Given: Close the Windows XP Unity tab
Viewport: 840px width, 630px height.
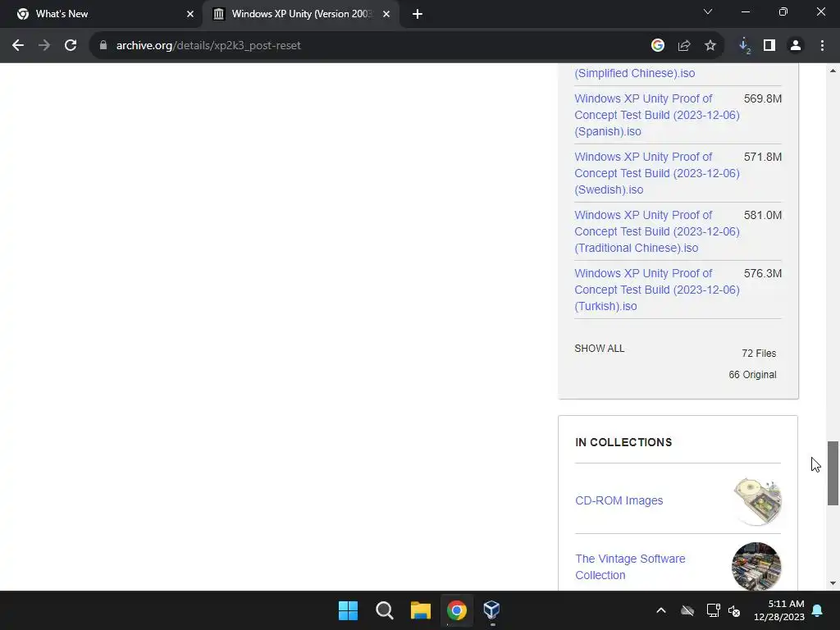Looking at the screenshot, I should (x=386, y=14).
